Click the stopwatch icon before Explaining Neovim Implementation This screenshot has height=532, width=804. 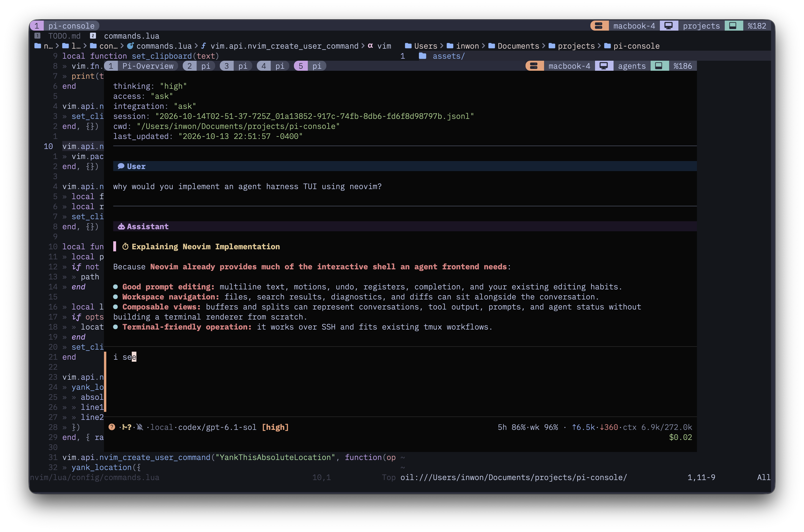125,247
